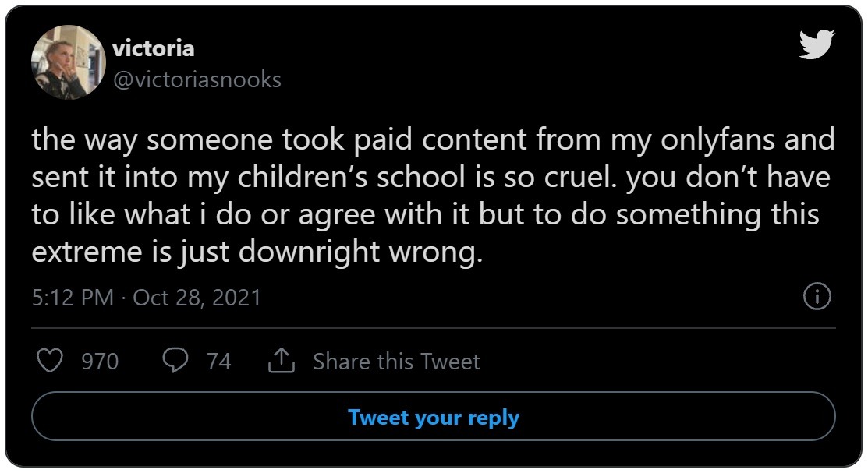
Task: Open victoria's profile picture
Action: click(x=68, y=62)
